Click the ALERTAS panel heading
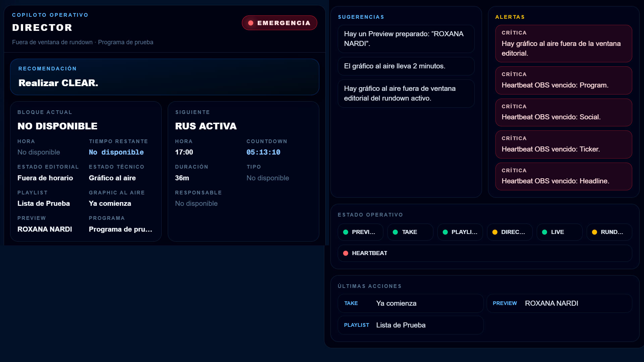 coord(510,17)
